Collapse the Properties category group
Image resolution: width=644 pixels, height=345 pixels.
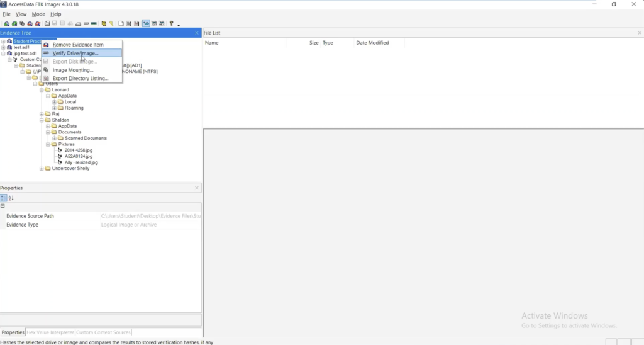tap(3, 206)
